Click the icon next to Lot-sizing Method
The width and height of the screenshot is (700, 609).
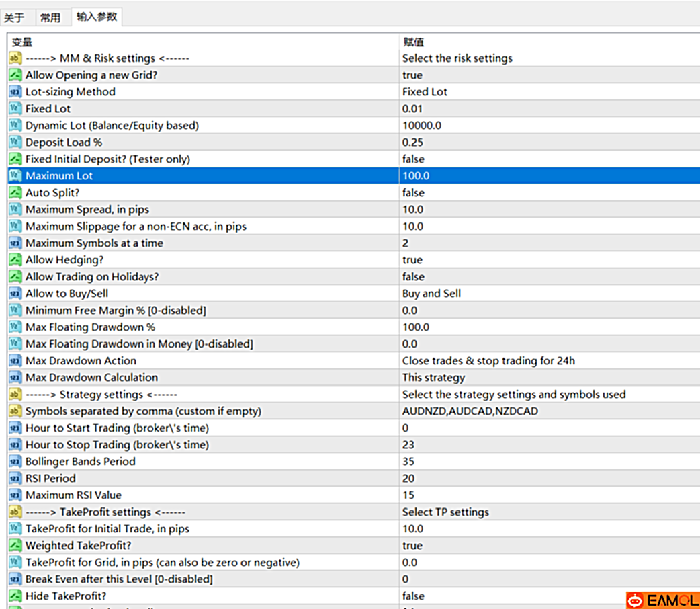click(15, 92)
